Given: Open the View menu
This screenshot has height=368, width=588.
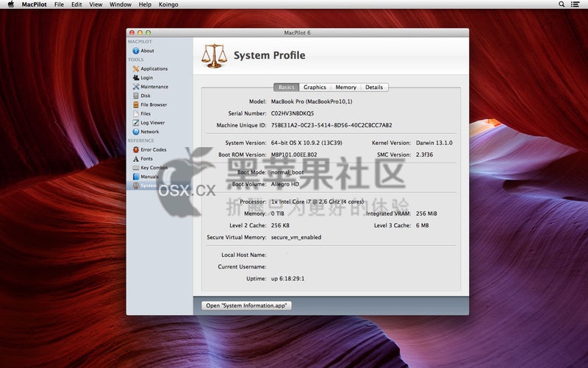Looking at the screenshot, I should pyautogui.click(x=96, y=4).
